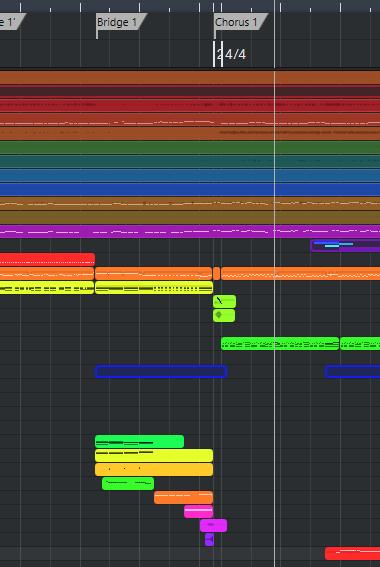Select the tiny violet clip near bottom

click(209, 540)
